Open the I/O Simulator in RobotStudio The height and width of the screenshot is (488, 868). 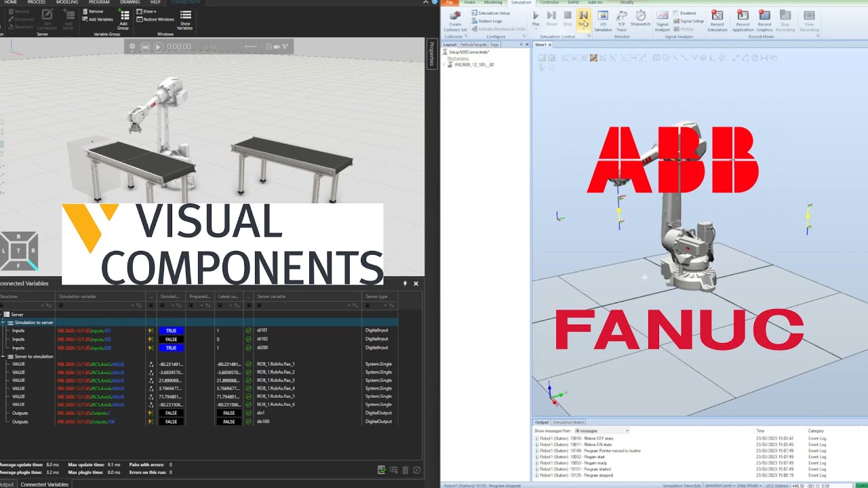603,21
